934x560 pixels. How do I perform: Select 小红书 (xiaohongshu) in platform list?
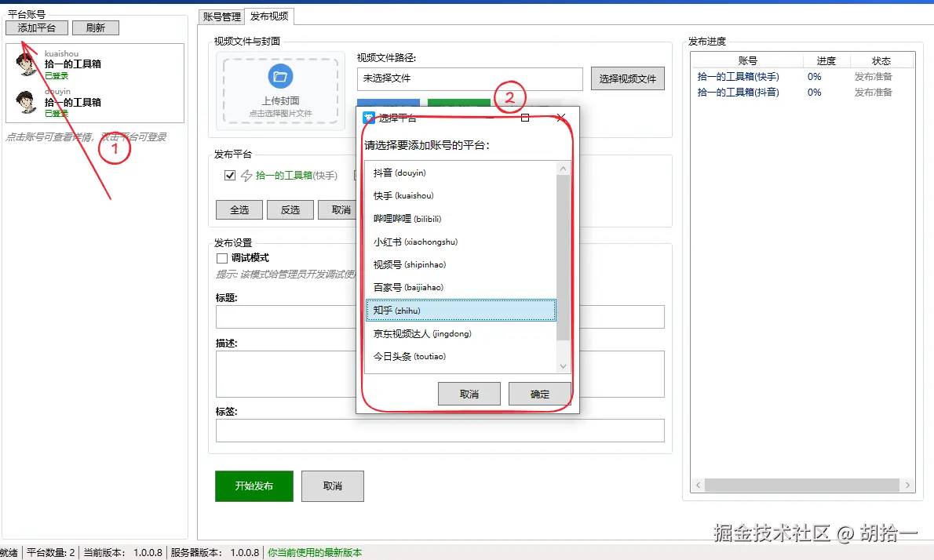[x=461, y=242]
